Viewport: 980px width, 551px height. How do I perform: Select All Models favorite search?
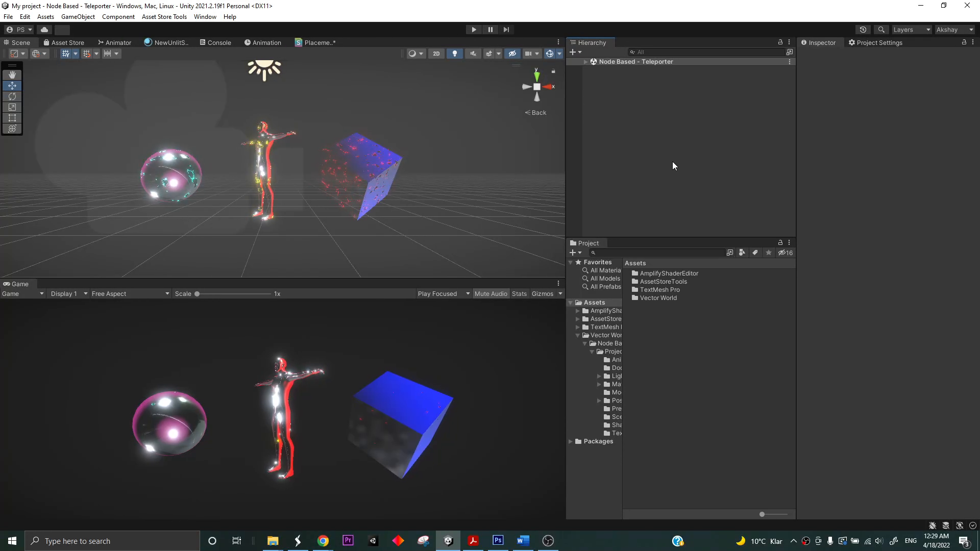[601, 279]
